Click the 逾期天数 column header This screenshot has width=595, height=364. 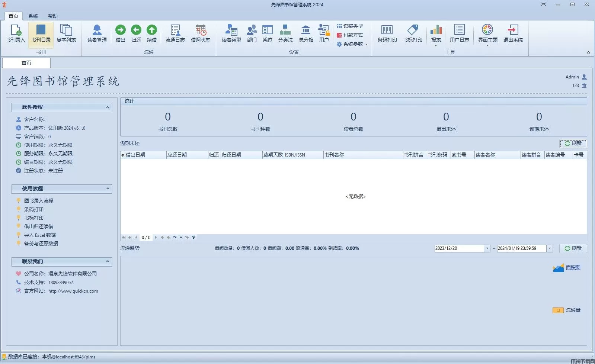click(x=273, y=155)
